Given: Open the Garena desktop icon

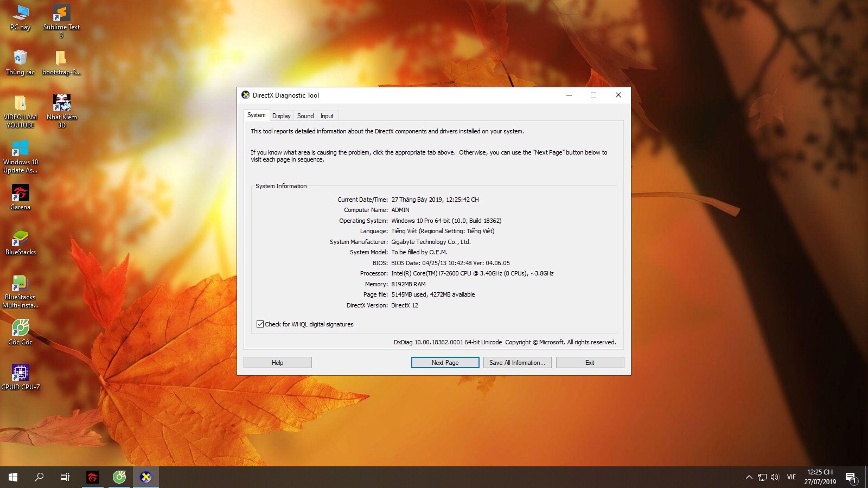Looking at the screenshot, I should [21, 194].
